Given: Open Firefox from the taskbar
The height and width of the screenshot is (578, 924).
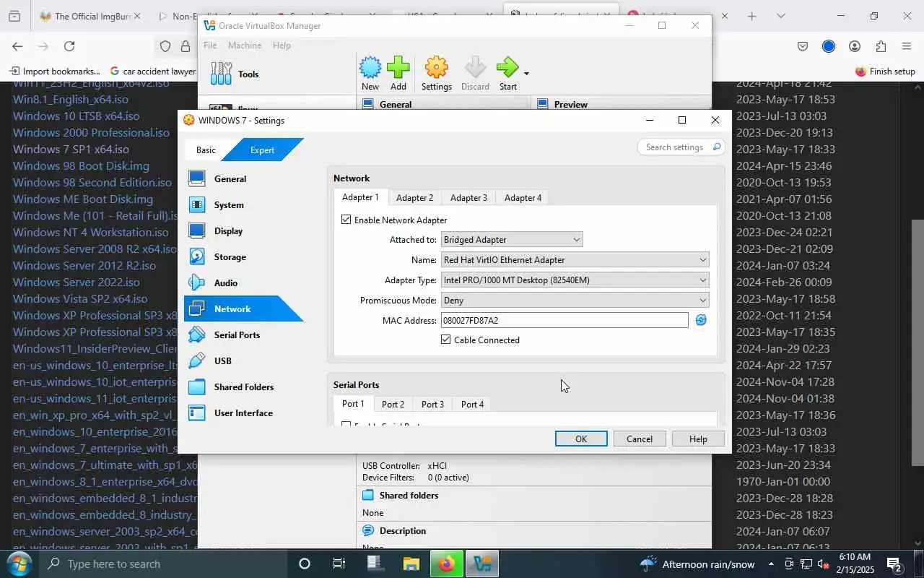Looking at the screenshot, I should pyautogui.click(x=447, y=564).
